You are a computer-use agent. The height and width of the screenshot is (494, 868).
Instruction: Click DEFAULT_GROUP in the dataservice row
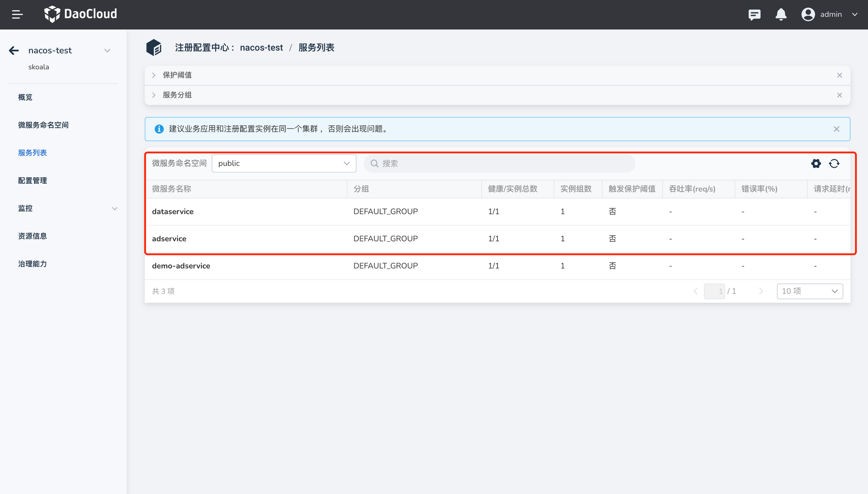point(385,211)
